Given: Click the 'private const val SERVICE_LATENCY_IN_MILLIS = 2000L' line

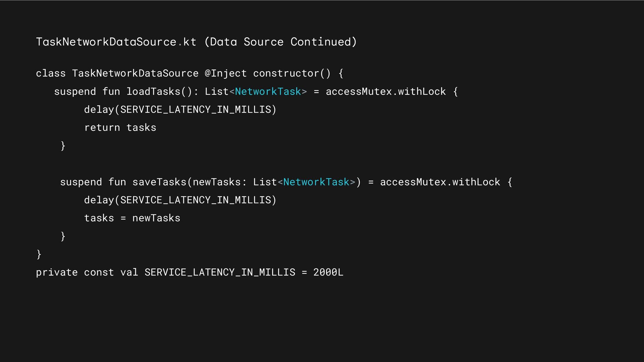Looking at the screenshot, I should tap(190, 273).
